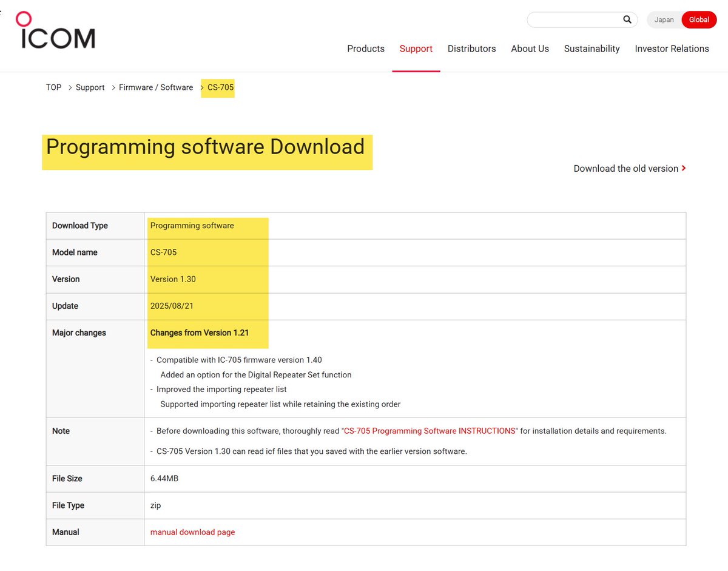
Task: Click Compatible with IC-705 firmware line
Action: (239, 360)
